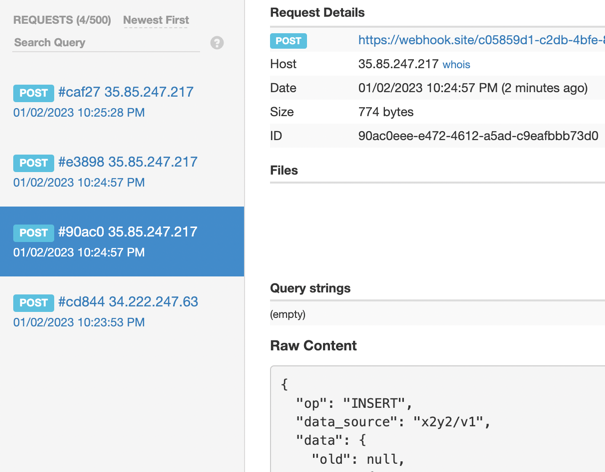The image size is (605, 472).
Task: Click the POST badge on request #e3898
Action: (33, 163)
